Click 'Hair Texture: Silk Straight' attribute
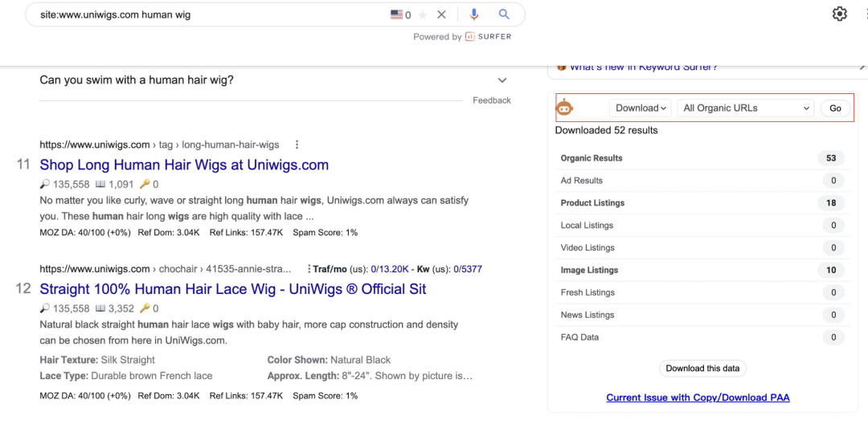868x424 pixels. [97, 360]
